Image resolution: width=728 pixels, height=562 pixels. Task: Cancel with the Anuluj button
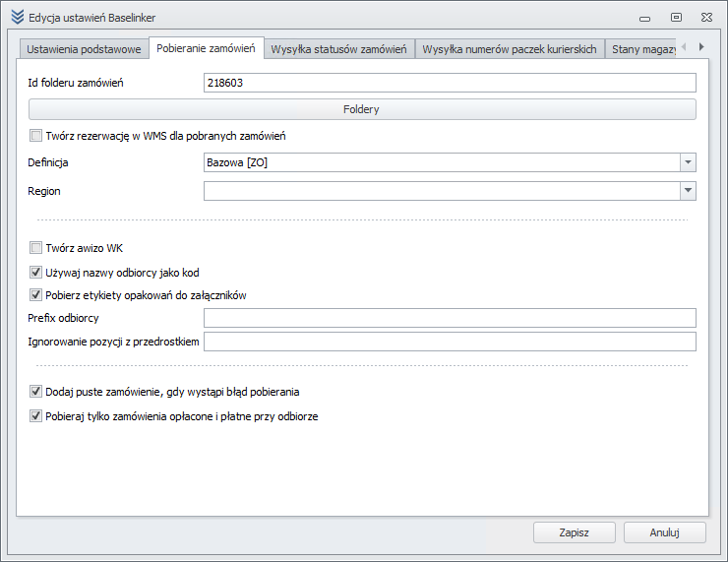[664, 532]
